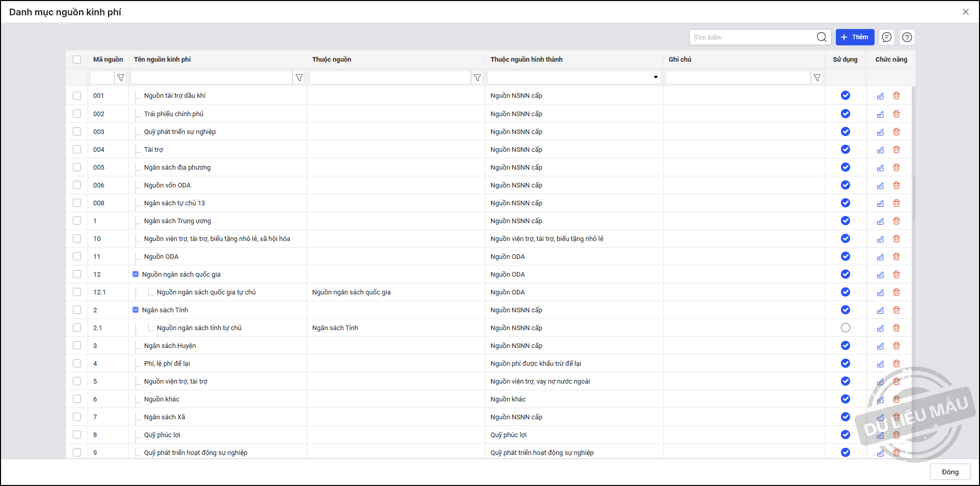Screen dimensions: 980x486
Task: Open the feedback chat icon
Action: pos(887,37)
